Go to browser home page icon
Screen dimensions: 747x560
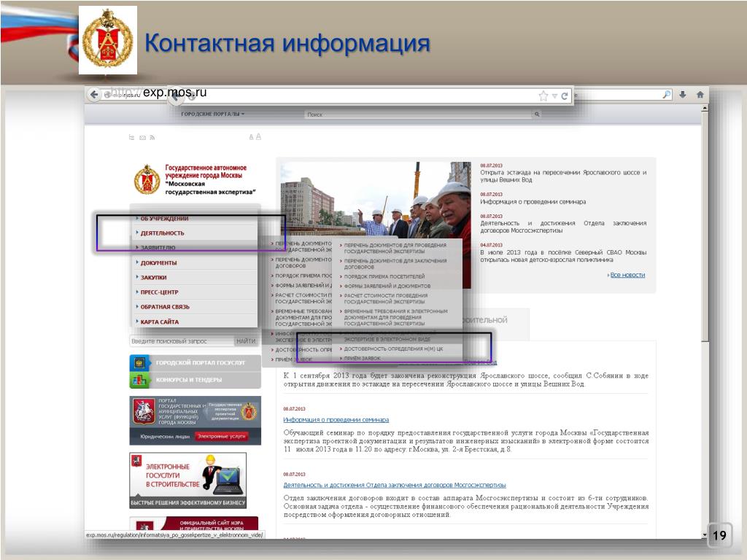[700, 95]
